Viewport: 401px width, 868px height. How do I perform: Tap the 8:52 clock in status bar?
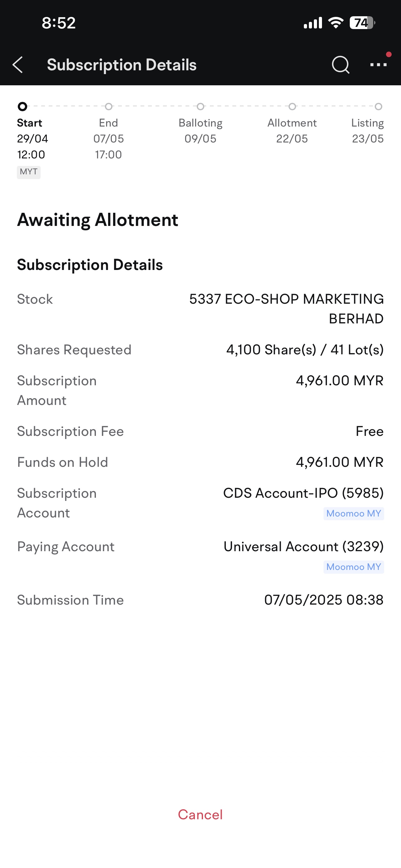coord(59,23)
